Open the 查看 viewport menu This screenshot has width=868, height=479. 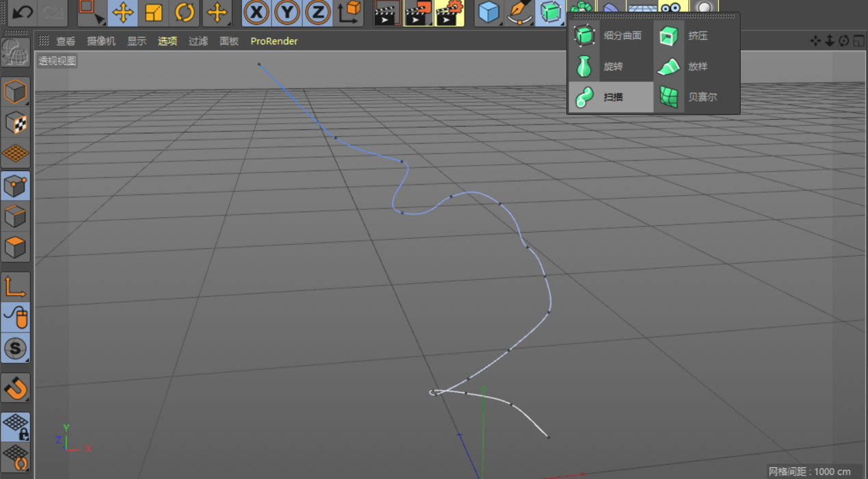(66, 41)
